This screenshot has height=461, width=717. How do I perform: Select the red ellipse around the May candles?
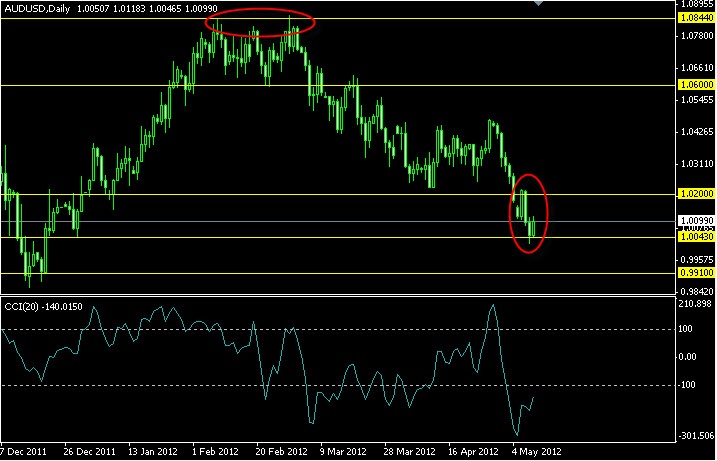pyautogui.click(x=529, y=214)
